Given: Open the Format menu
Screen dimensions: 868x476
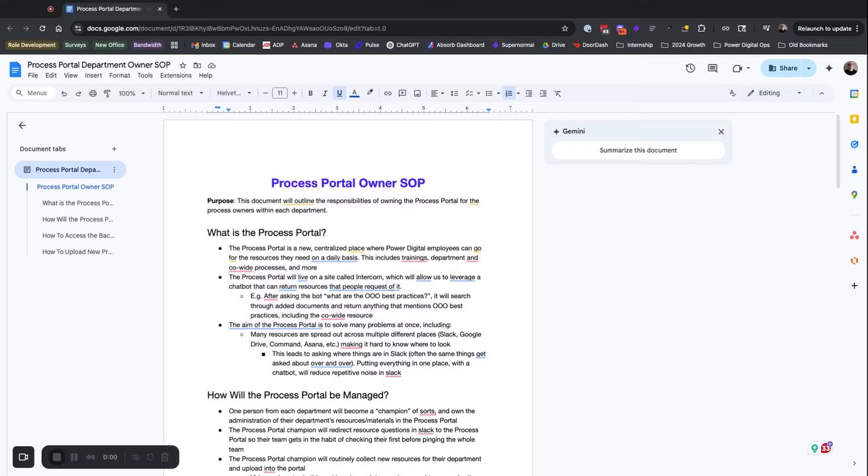Looking at the screenshot, I should tap(120, 75).
